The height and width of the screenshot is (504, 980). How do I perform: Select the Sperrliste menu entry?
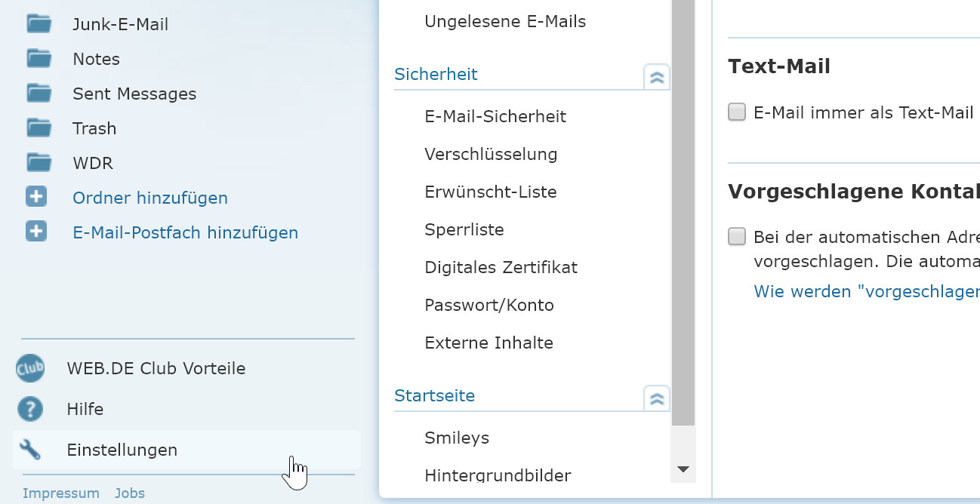464,229
